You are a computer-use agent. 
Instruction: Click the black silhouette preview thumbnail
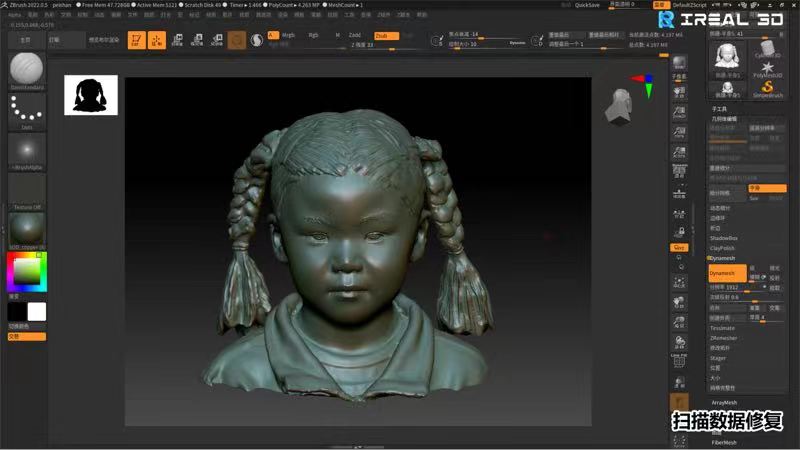pyautogui.click(x=91, y=95)
